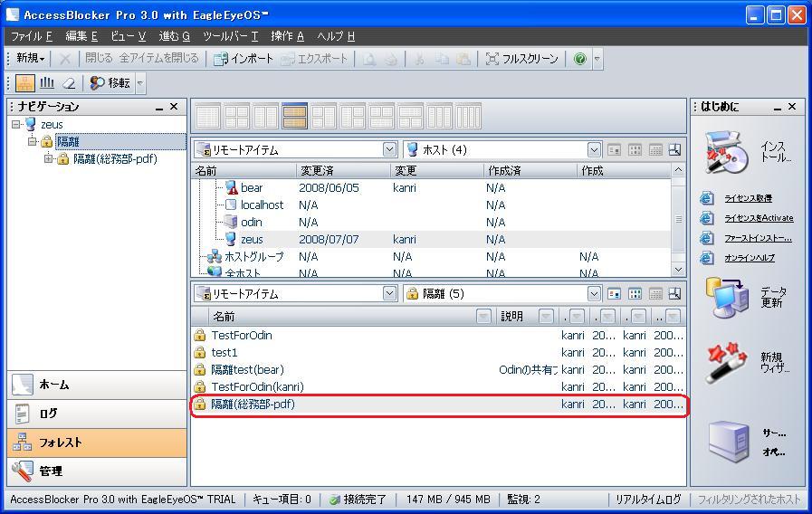The height and width of the screenshot is (514, 812).
Task: Select the zeus host row in list
Action: pos(432,239)
